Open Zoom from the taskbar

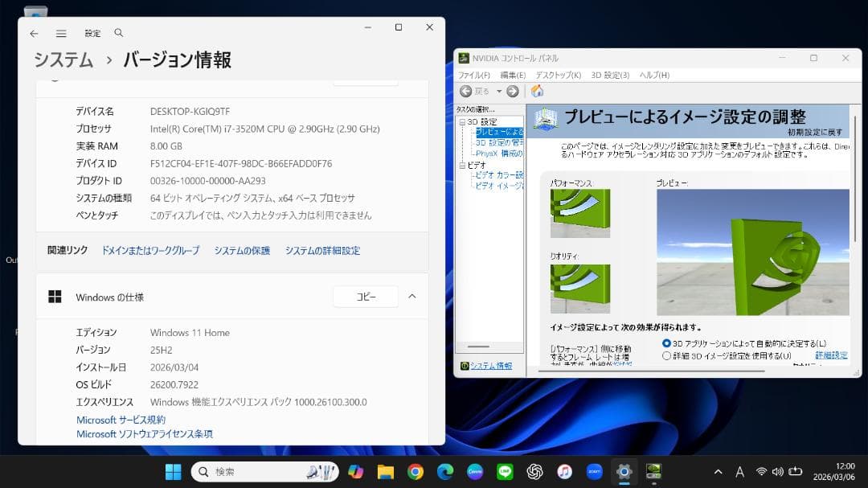point(595,471)
